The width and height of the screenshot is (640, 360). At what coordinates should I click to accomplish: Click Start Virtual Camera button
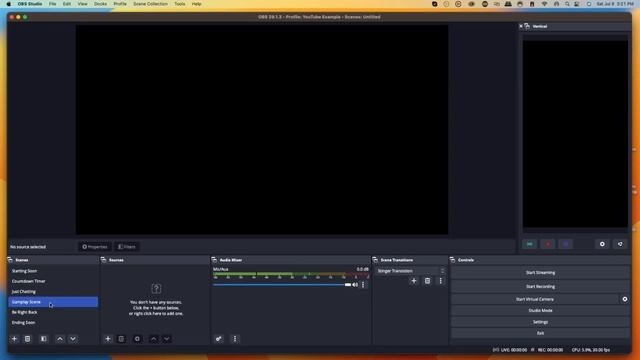coord(535,299)
